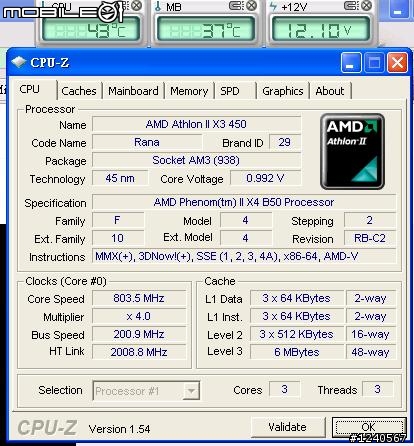Click the Technology value 45 nm
The height and width of the screenshot is (446, 414).
coord(120,178)
